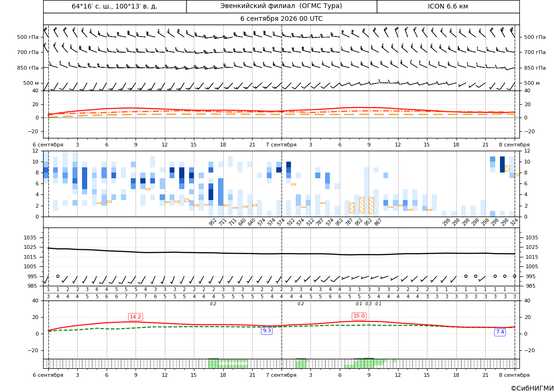This screenshot has width=554, height=392.
Task: Click the 867 cloud base value
Action: pyautogui.click(x=378, y=222)
